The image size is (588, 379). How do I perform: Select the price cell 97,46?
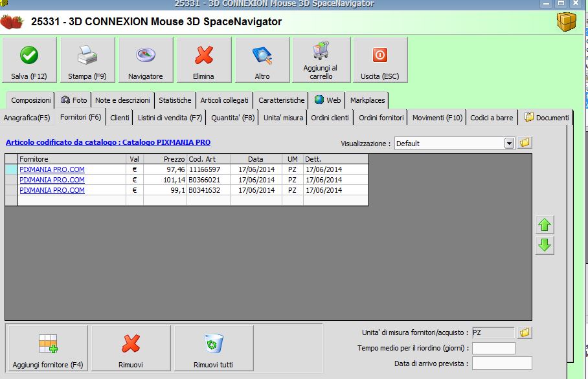click(165, 169)
